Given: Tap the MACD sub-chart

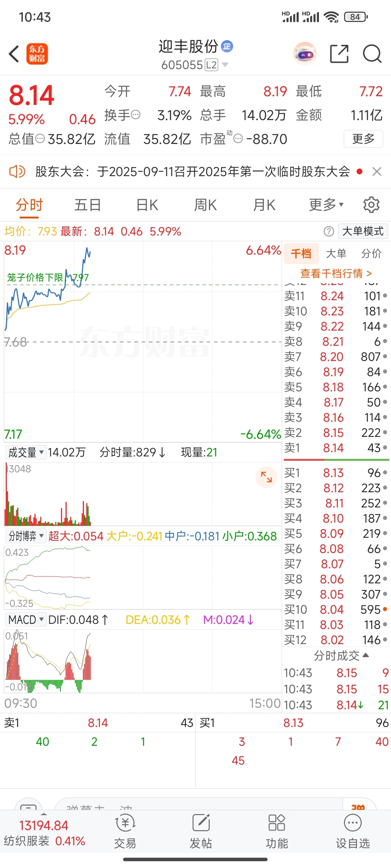Looking at the screenshot, I should click(x=143, y=661).
